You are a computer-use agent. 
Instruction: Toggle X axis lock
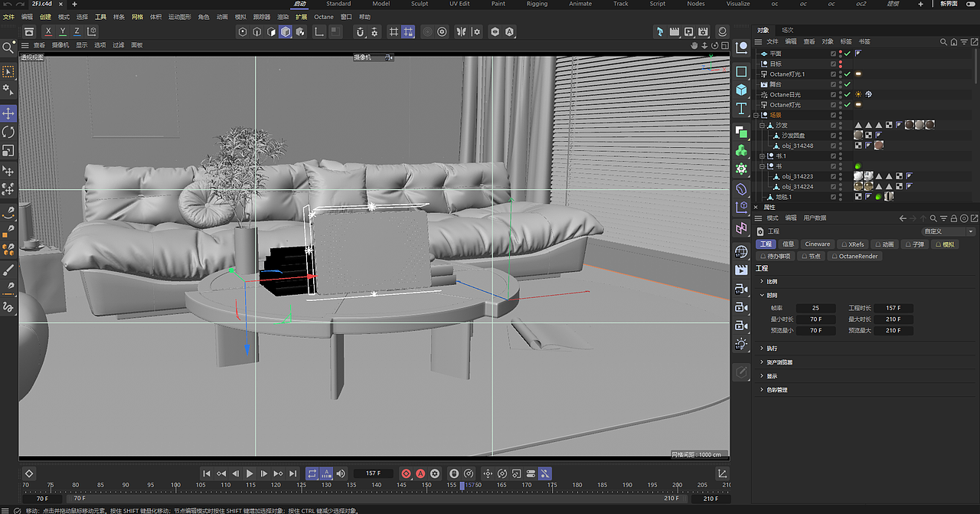48,32
